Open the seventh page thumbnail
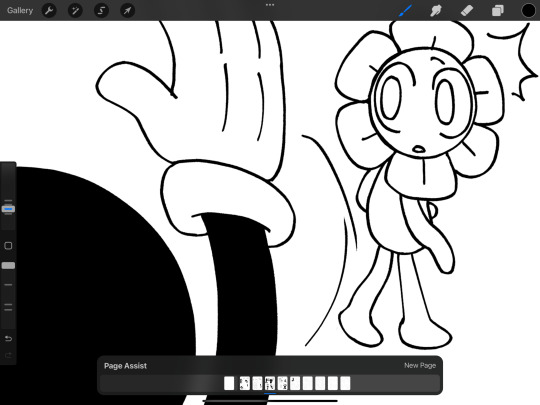540x405 pixels. (x=308, y=383)
